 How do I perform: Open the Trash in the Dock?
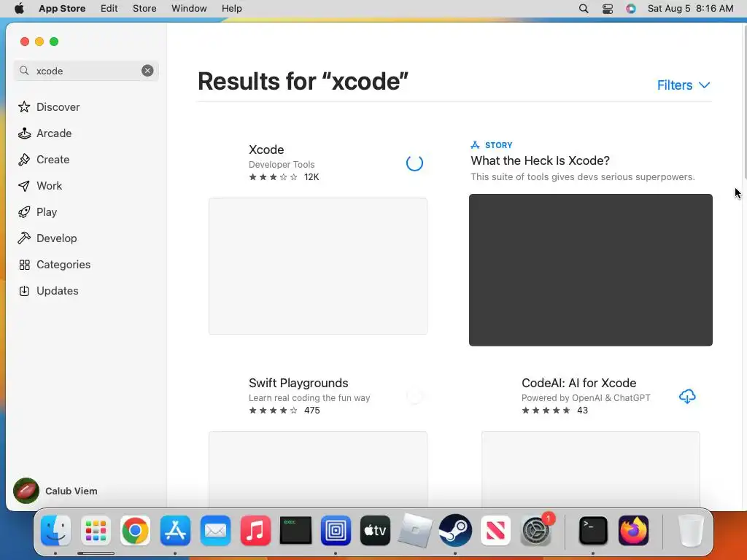690,531
